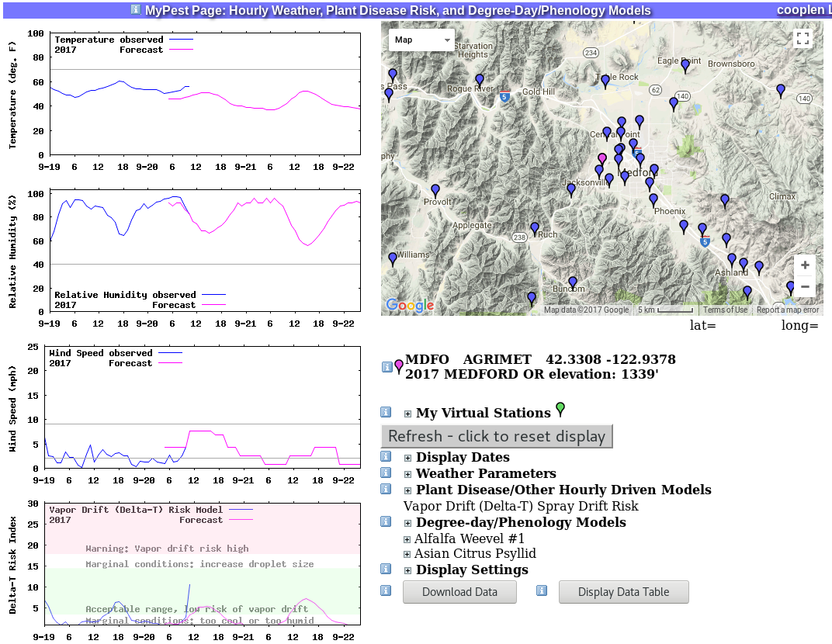Click the info icon for Display Settings
The width and height of the screenshot is (832, 644).
coord(386,569)
